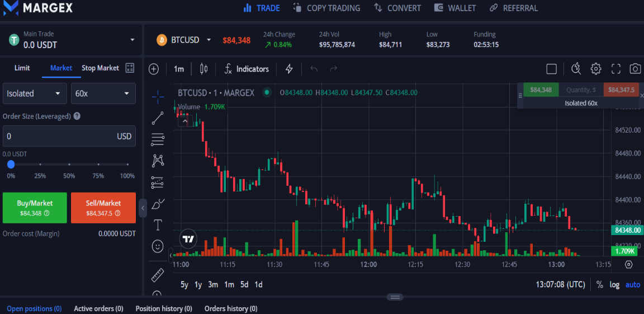Open the 13:07:08 (UTC) timezone menu
This screenshot has width=644, height=314.
pos(560,284)
